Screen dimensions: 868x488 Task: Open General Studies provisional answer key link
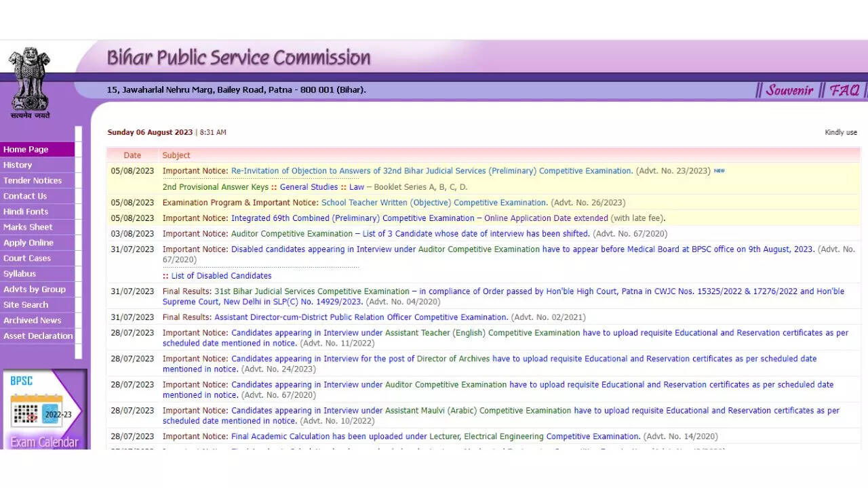(x=309, y=188)
